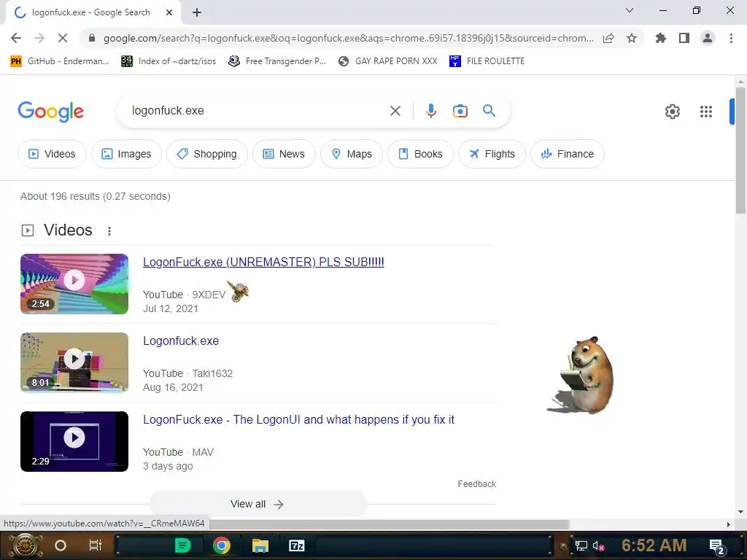Filter results by Shopping
Screen dimensions: 747x560
[x=206, y=154]
